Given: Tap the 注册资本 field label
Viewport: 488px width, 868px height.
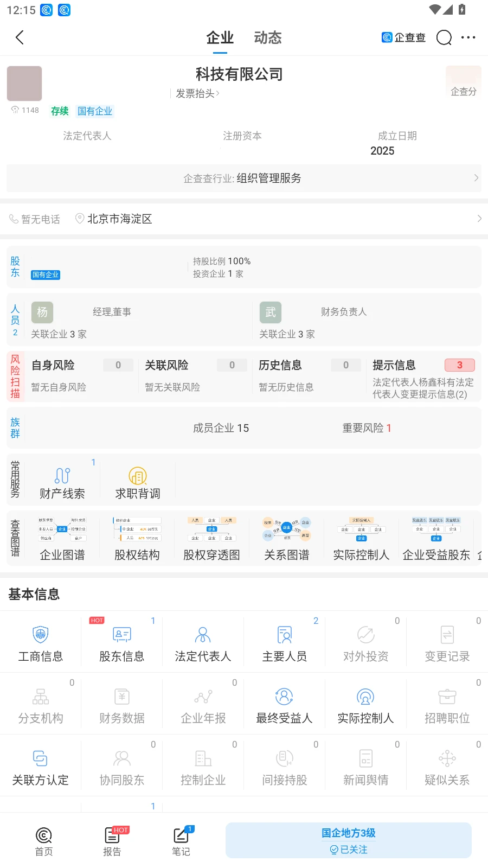Looking at the screenshot, I should coord(242,136).
